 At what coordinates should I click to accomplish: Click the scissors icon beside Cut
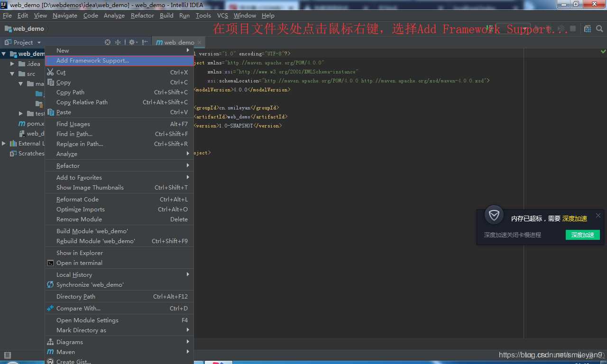click(x=50, y=72)
